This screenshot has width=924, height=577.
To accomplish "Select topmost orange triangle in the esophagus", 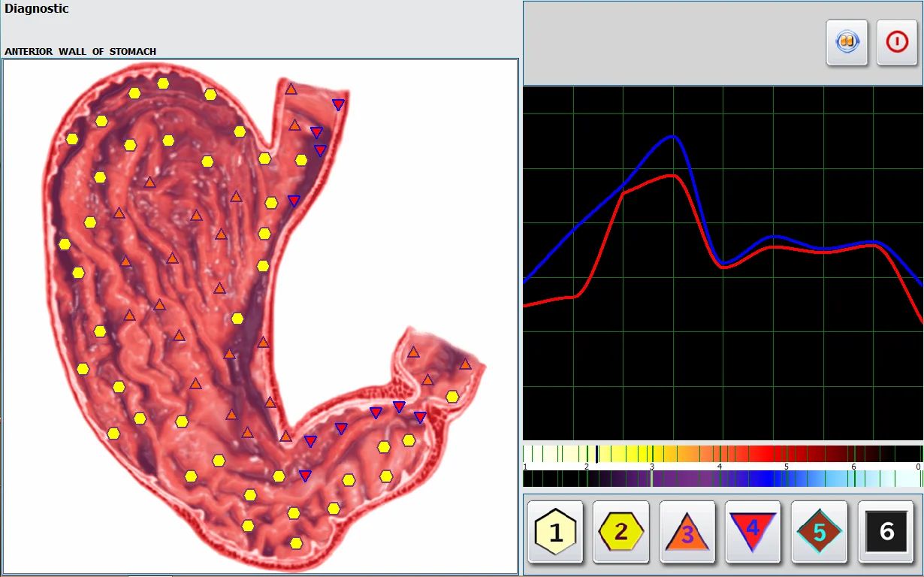I will click(x=291, y=89).
